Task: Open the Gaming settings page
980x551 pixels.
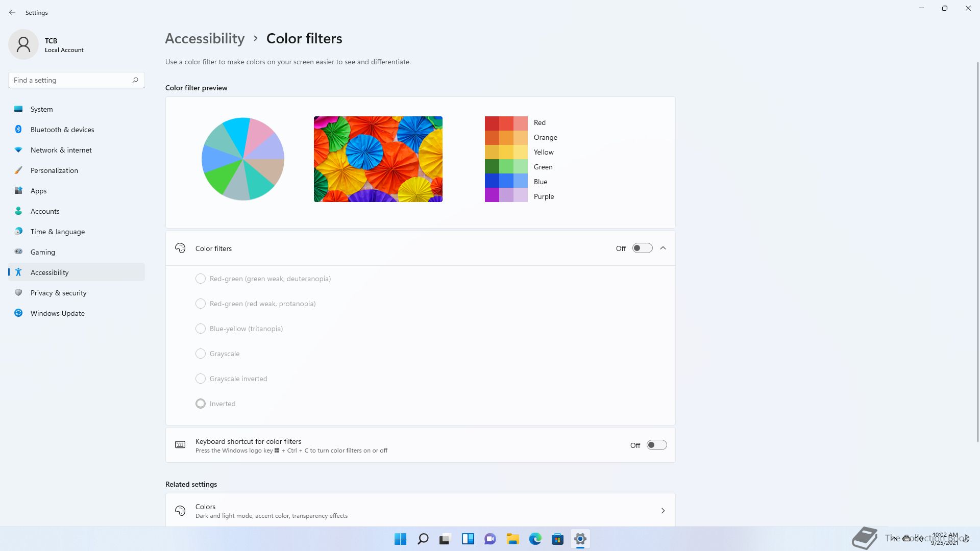Action: click(77, 252)
